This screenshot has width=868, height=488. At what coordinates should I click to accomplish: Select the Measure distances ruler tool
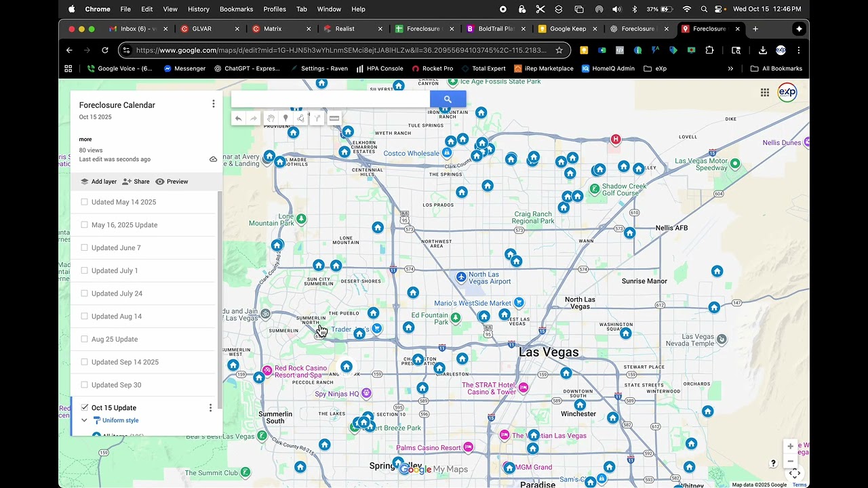click(x=334, y=119)
